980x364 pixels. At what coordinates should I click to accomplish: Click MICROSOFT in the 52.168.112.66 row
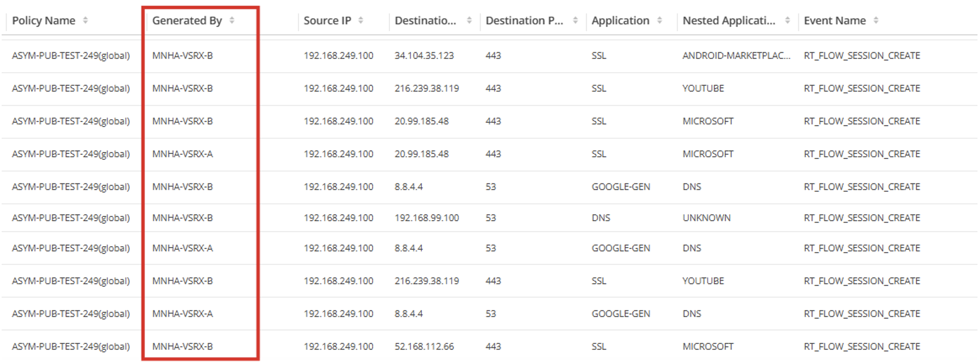pos(708,347)
